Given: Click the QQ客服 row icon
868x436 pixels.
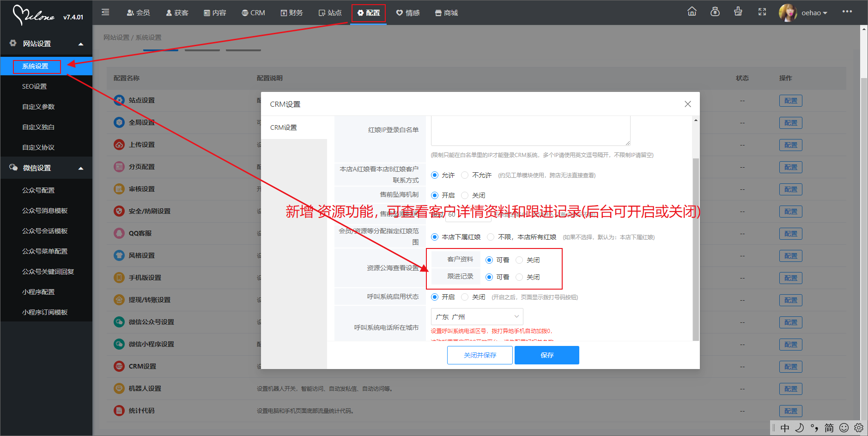Looking at the screenshot, I should (x=119, y=233).
